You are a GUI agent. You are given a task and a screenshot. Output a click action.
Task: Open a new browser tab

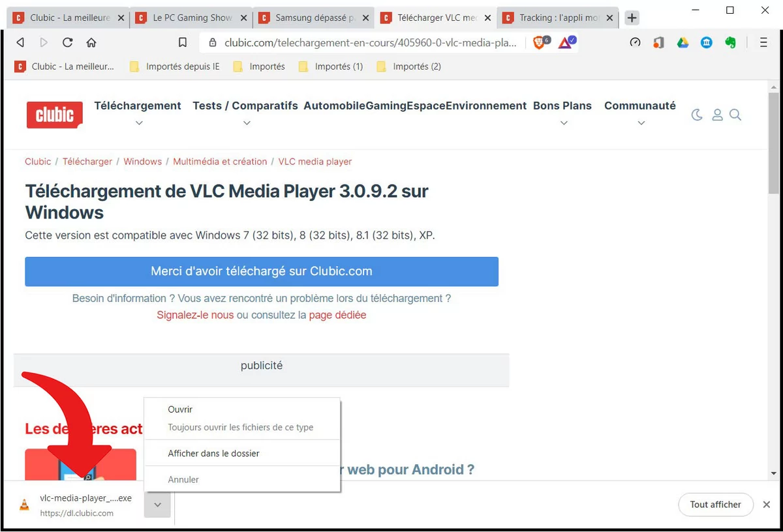tap(632, 18)
